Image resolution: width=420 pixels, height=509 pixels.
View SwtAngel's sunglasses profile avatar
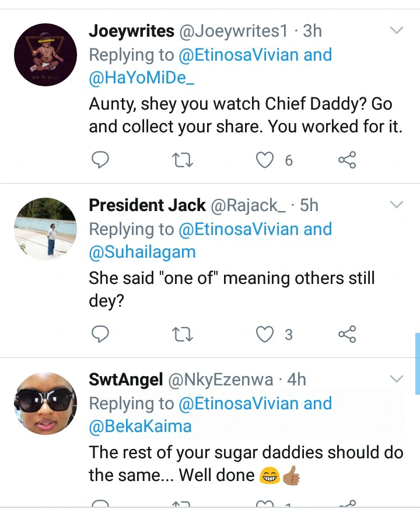[45, 403]
